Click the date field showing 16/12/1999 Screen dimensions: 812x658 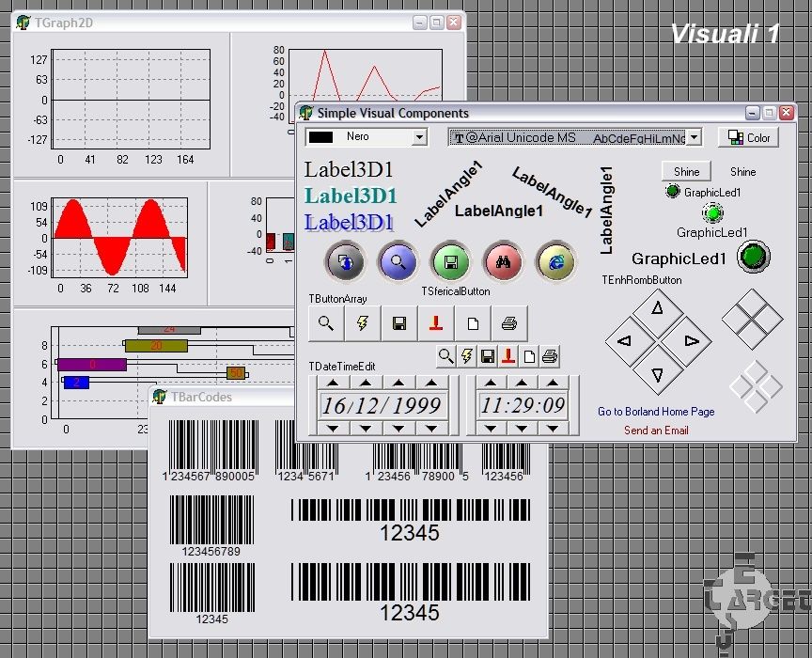383,405
